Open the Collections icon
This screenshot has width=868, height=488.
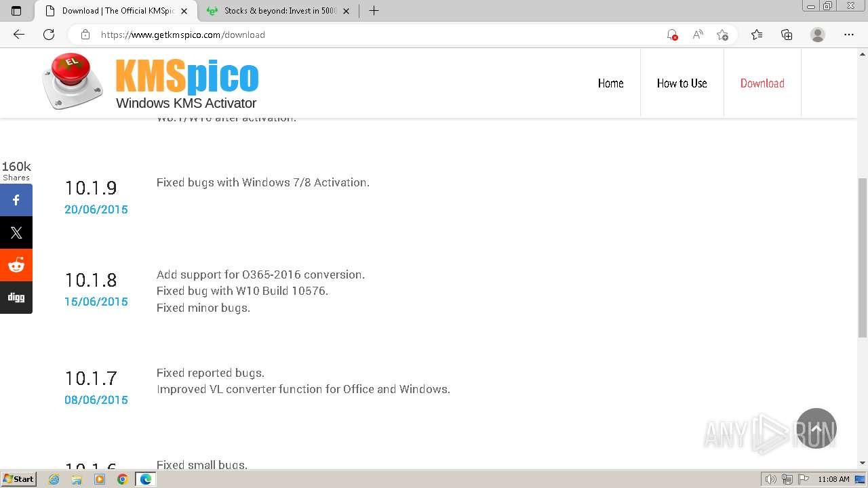tap(787, 35)
